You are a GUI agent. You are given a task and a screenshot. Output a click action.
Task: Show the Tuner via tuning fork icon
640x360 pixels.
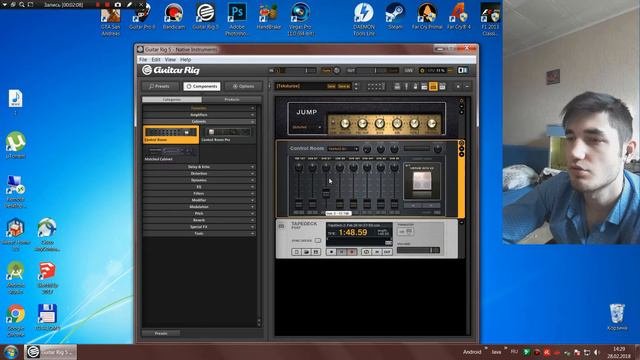pos(406,86)
